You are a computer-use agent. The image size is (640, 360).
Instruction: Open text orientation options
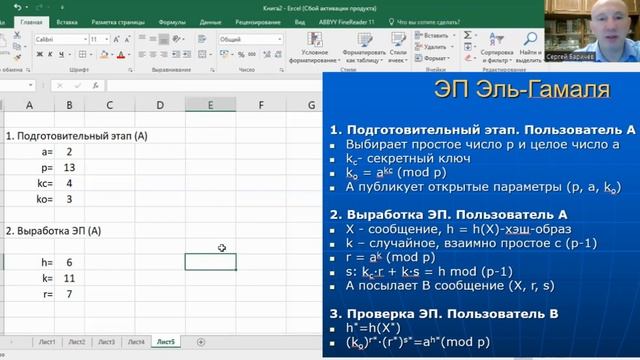176,39
